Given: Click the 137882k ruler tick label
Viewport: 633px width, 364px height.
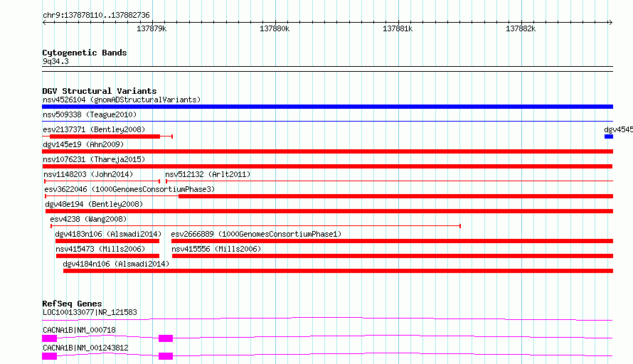Looking at the screenshot, I should pos(521,28).
